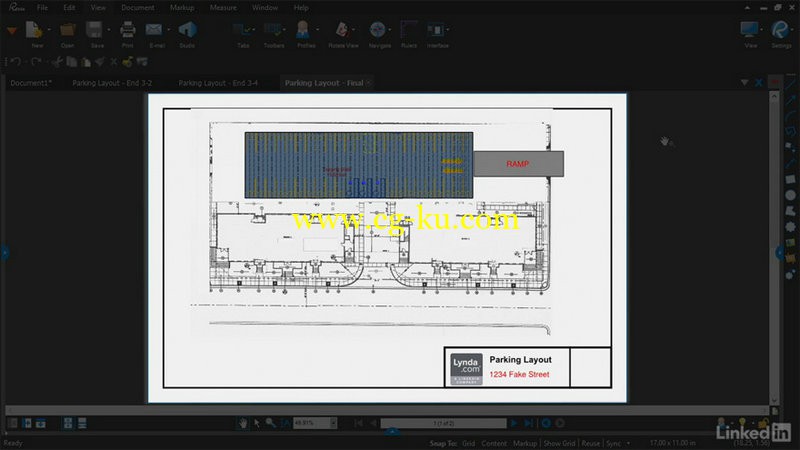Image resolution: width=800 pixels, height=450 pixels.
Task: Open the Help menu
Action: (x=301, y=8)
